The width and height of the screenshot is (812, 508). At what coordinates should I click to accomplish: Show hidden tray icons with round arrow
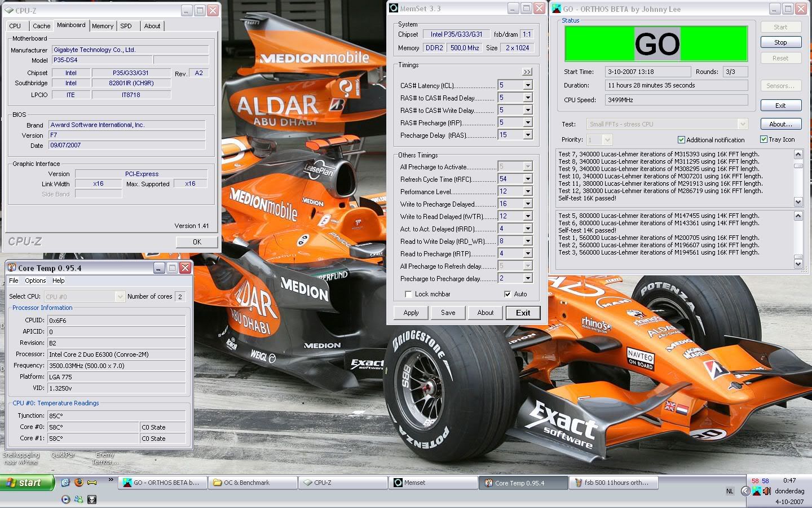[x=745, y=491]
